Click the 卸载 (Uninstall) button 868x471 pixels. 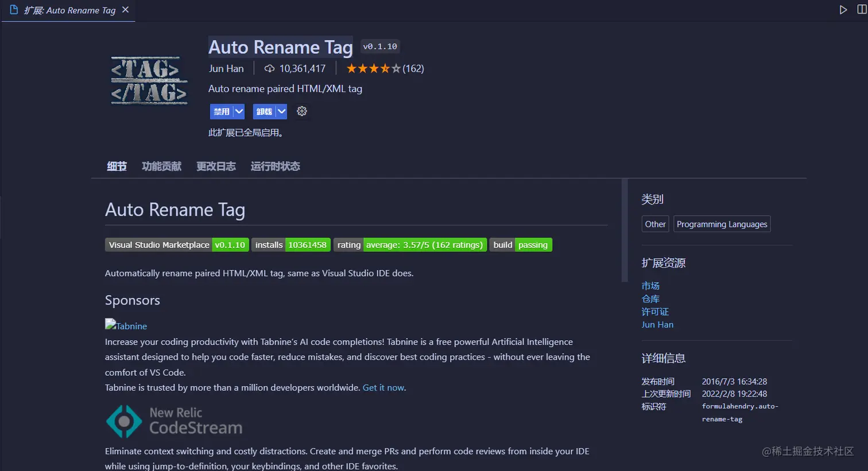(x=264, y=111)
